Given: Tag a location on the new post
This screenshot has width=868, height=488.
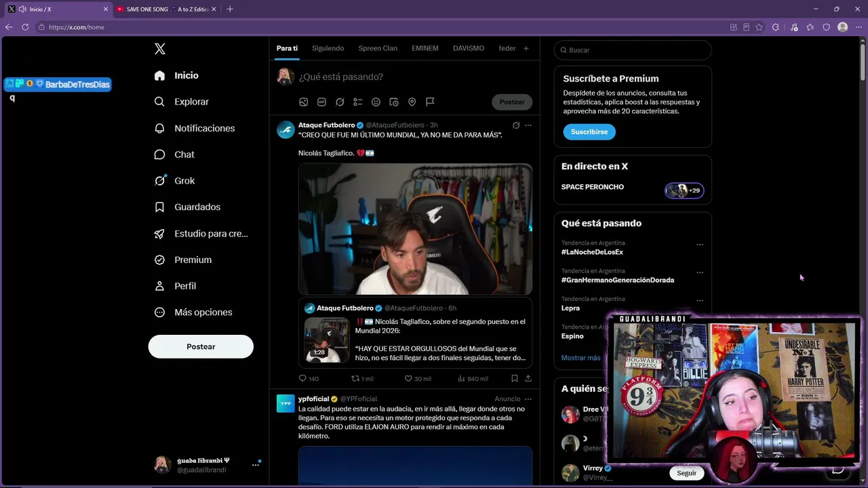Looking at the screenshot, I should point(412,102).
